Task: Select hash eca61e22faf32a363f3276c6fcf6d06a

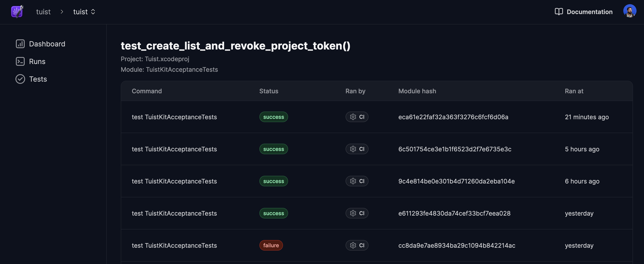Action: coord(453,117)
